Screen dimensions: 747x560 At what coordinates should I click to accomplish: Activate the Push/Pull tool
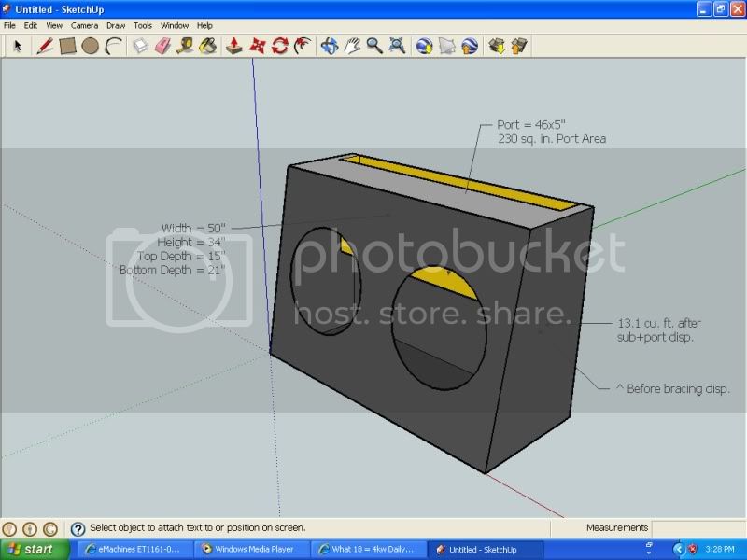click(x=234, y=46)
